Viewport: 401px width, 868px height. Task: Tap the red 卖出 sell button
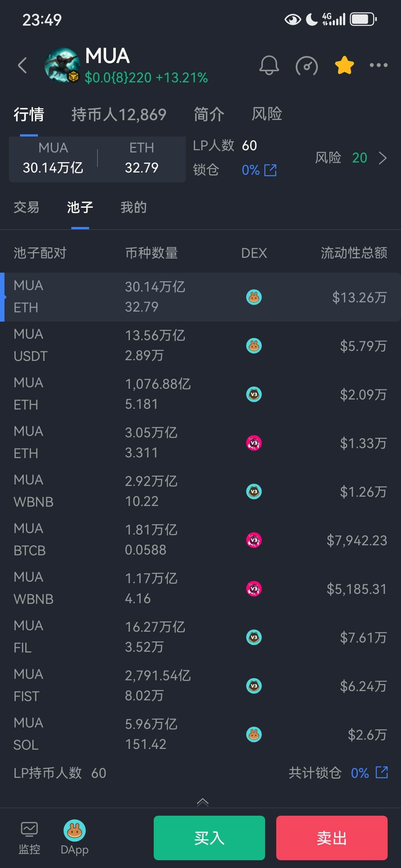tap(332, 838)
